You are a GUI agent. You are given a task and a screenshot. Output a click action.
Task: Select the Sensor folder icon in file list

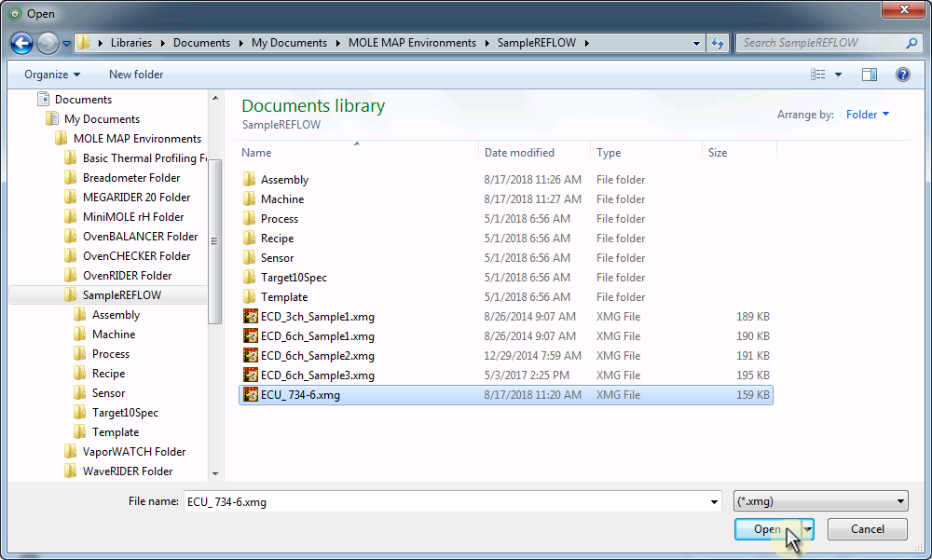250,258
